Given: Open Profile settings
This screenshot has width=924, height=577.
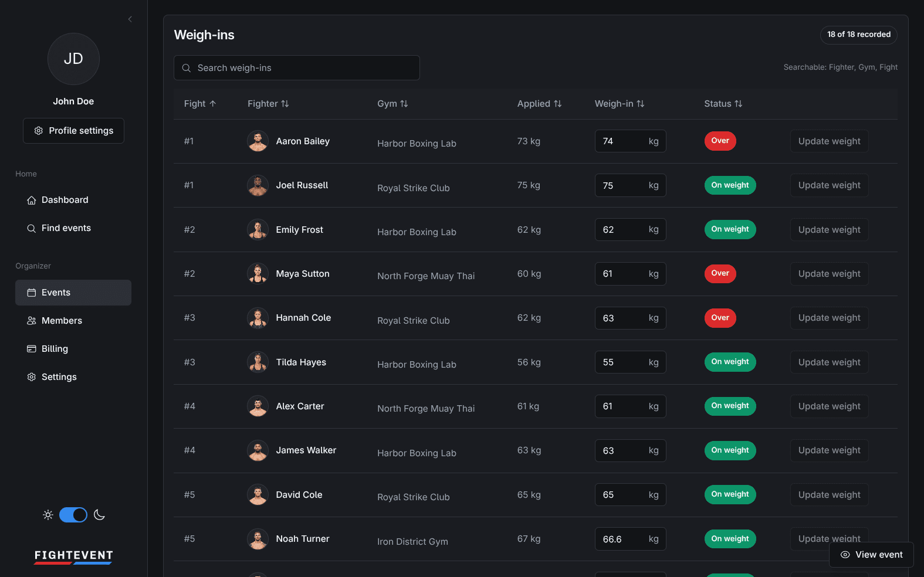Looking at the screenshot, I should [x=73, y=131].
